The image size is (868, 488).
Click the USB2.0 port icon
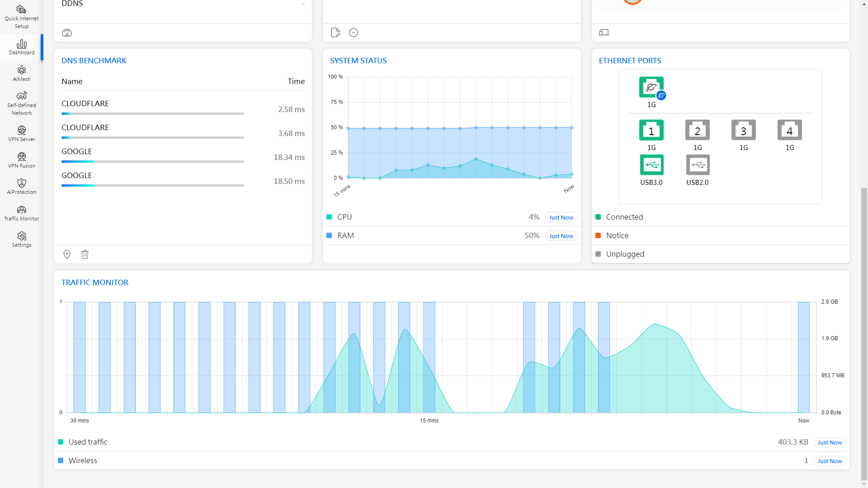point(697,165)
